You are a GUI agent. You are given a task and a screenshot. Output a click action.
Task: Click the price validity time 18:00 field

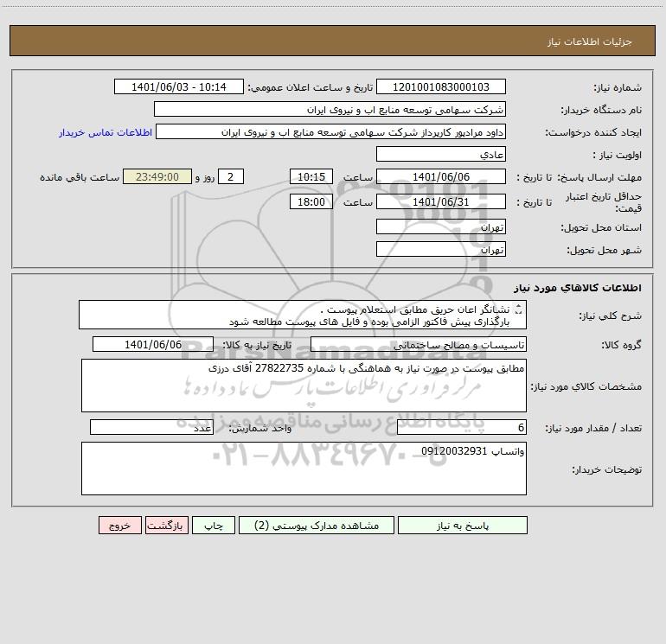click(x=311, y=201)
